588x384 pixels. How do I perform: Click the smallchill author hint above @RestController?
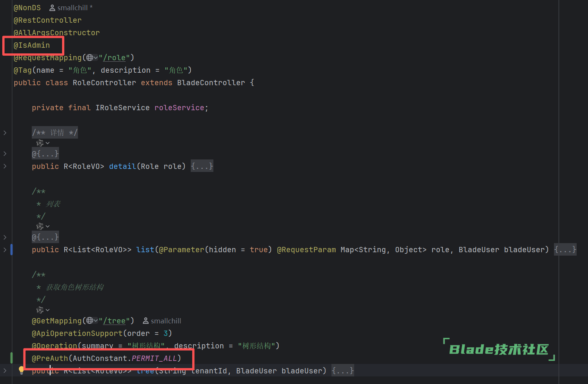(71, 8)
